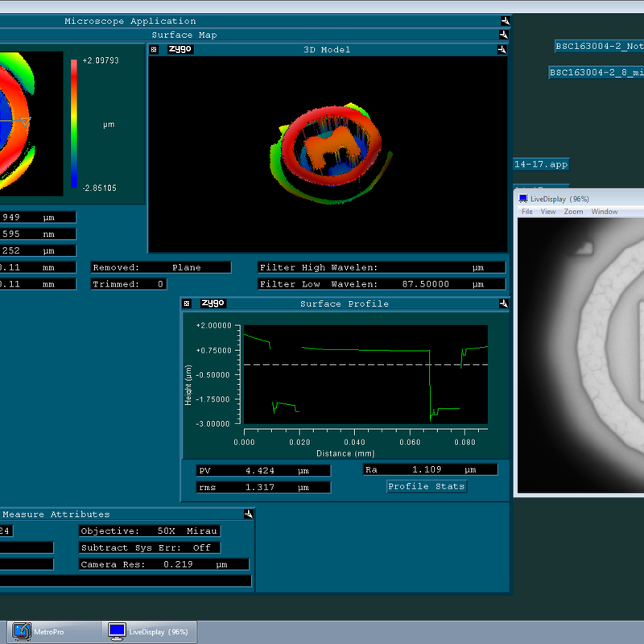Click the 3D Model window's top-left box icon
Image resolution: width=644 pixels, height=644 pixels.
[154, 49]
